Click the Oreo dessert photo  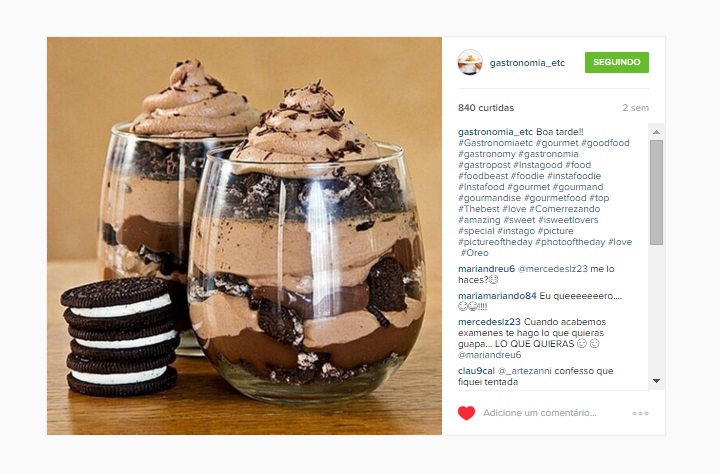pos(244,236)
